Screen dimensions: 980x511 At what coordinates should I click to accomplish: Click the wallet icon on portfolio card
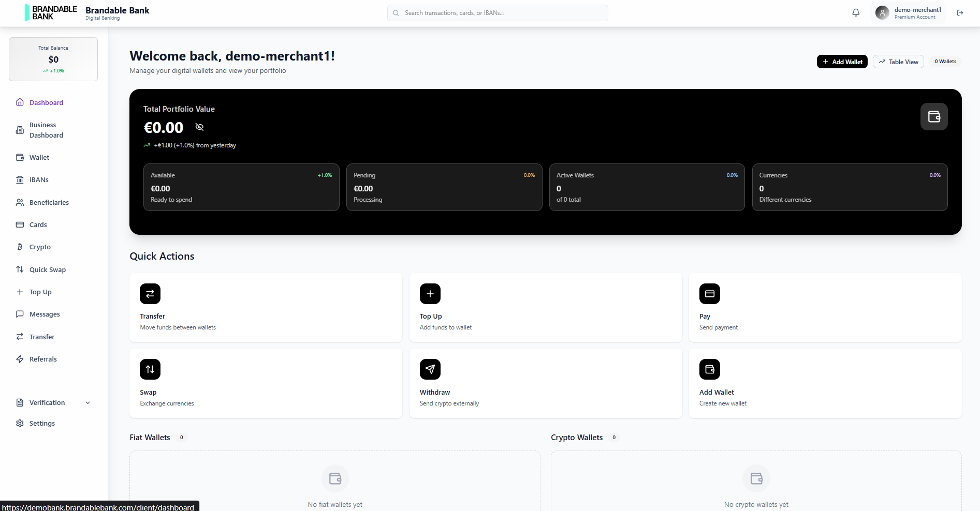tap(933, 116)
